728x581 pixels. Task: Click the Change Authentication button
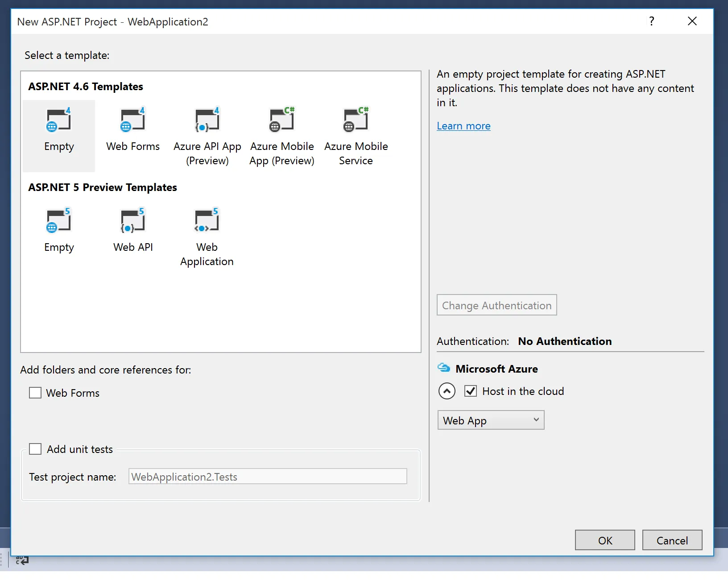coord(497,305)
